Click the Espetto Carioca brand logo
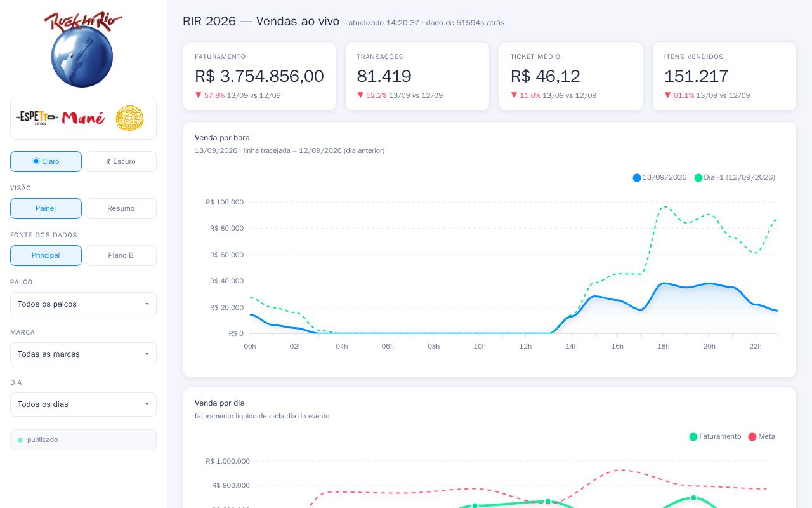The image size is (812, 508). (37, 117)
